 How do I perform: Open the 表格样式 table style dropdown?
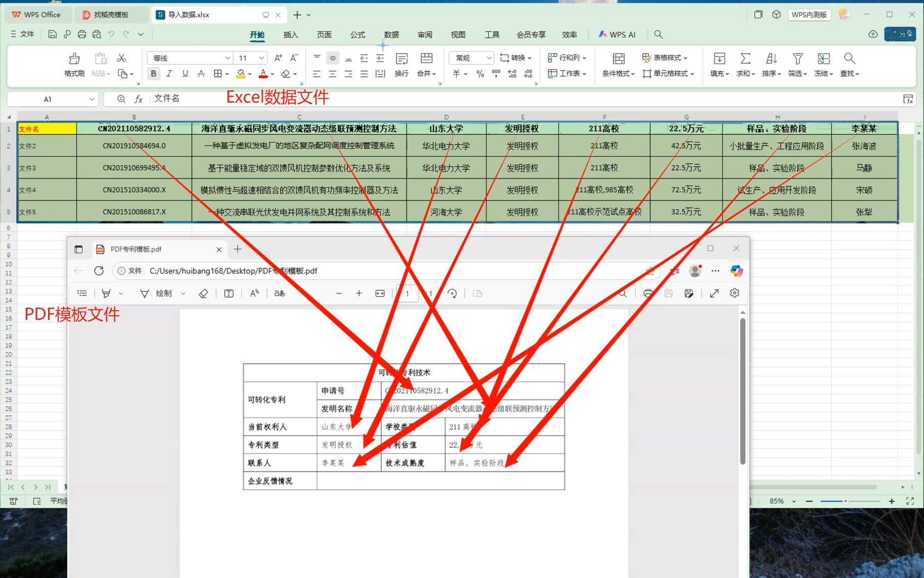point(665,58)
